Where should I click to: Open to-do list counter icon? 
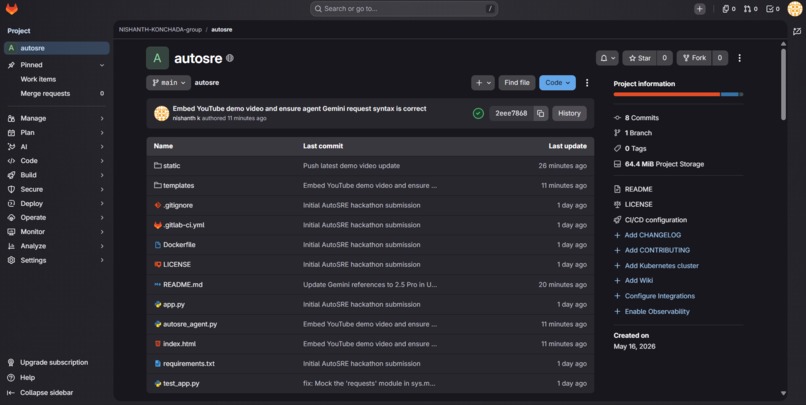click(x=773, y=9)
